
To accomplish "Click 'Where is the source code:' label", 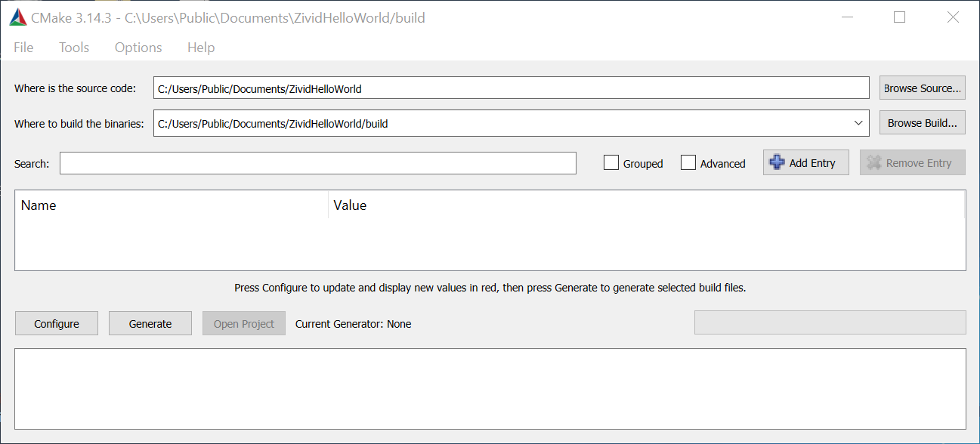I will pyautogui.click(x=76, y=88).
